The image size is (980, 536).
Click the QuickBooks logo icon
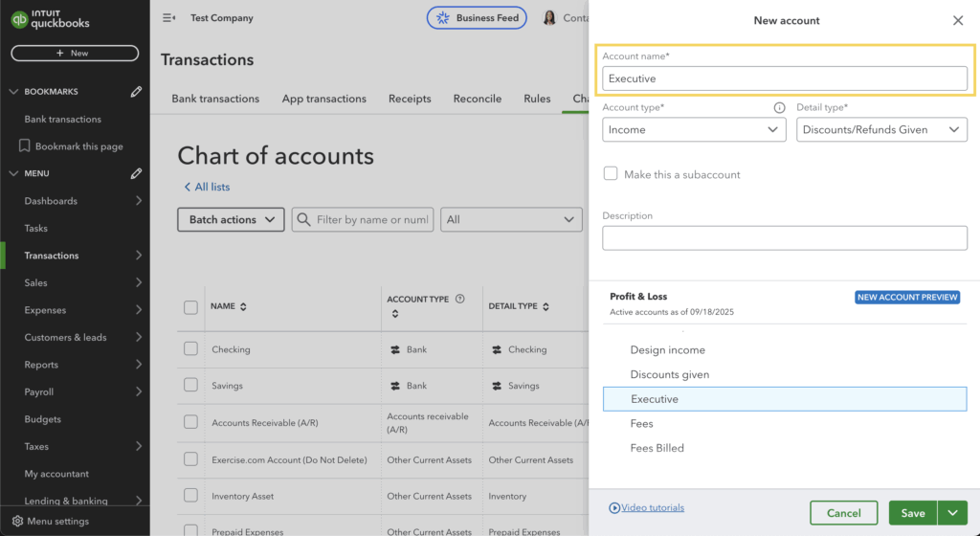click(x=18, y=18)
